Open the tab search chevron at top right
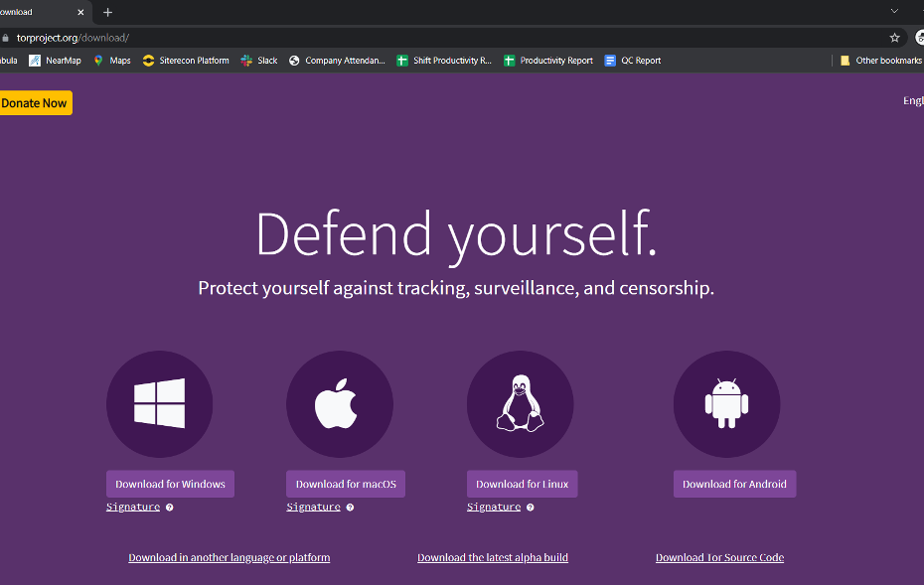The height and width of the screenshot is (585, 924). (x=893, y=13)
